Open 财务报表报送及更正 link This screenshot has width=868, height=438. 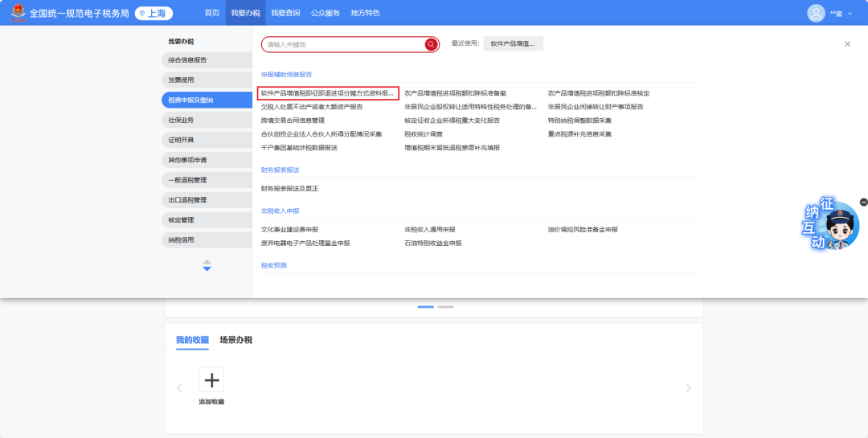coord(289,189)
